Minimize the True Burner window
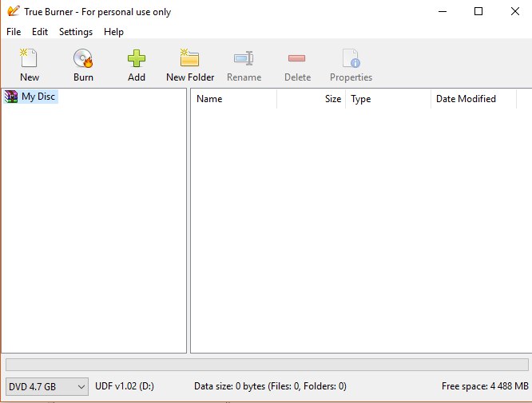The height and width of the screenshot is (403, 532). (442, 11)
